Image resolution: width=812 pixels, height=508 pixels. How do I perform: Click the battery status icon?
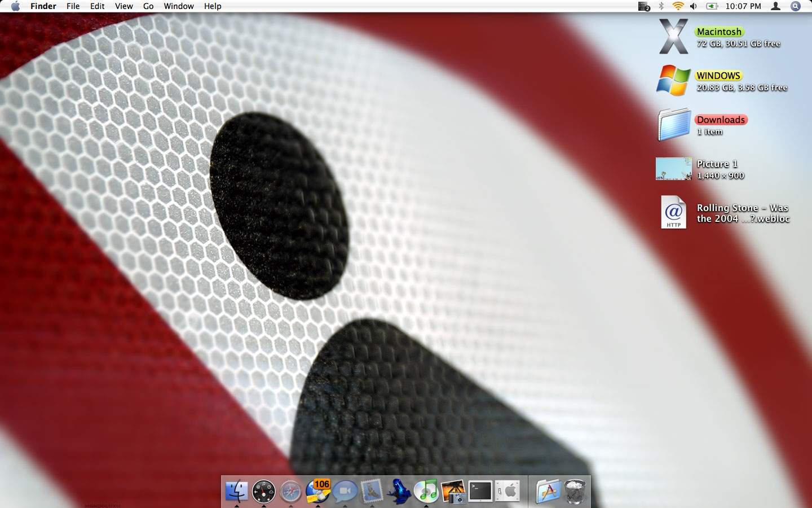712,6
